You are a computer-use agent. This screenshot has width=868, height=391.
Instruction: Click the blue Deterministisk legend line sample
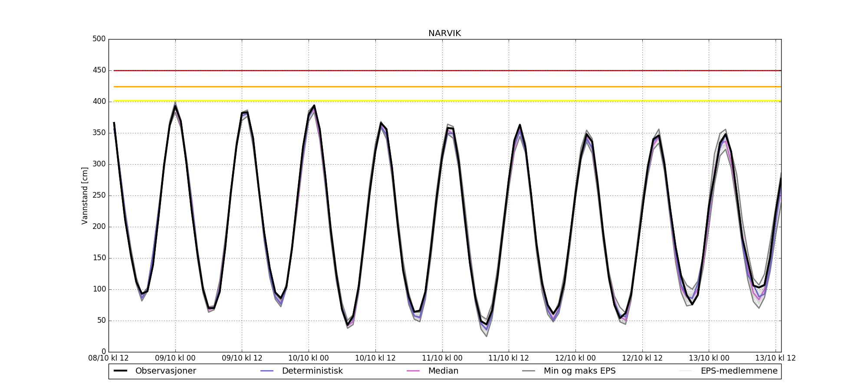point(266,371)
